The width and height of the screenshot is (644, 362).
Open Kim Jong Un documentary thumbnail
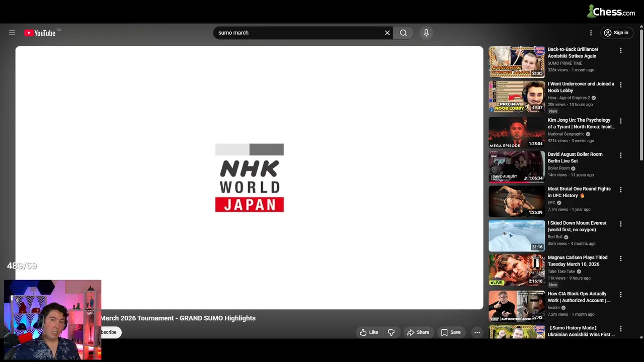[x=517, y=133]
